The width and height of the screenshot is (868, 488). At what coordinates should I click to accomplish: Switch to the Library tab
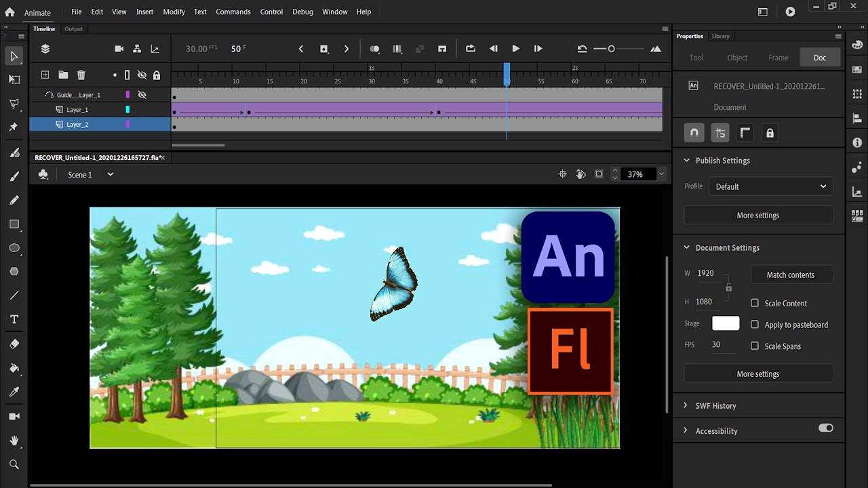(x=721, y=36)
